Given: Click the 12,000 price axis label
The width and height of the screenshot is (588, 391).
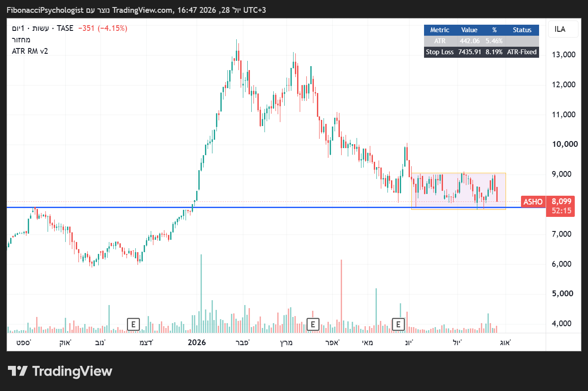Looking at the screenshot, I should click(x=564, y=85).
